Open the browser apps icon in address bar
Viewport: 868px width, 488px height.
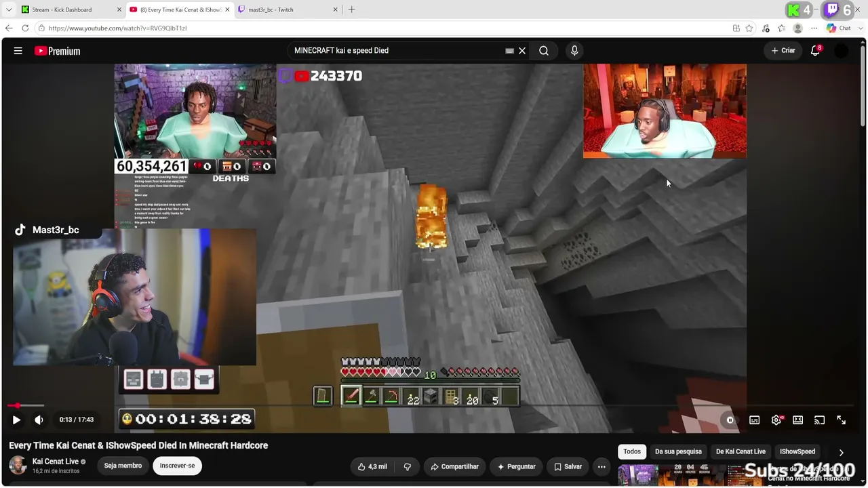pos(736,28)
